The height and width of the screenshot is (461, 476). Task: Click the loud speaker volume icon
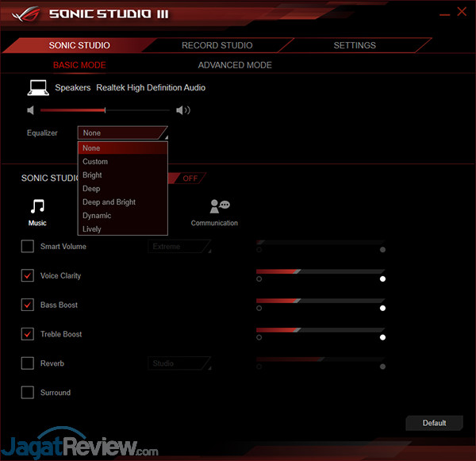click(x=183, y=110)
